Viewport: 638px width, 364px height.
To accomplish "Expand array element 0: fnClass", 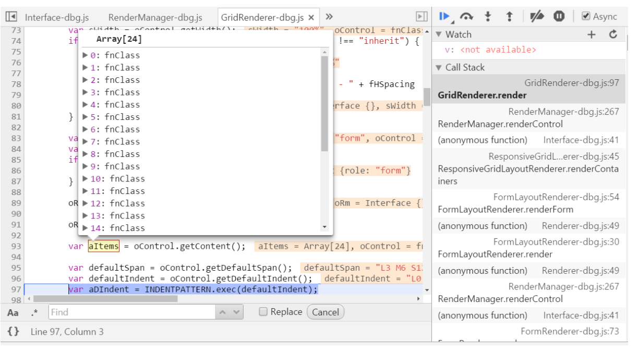I will (85, 54).
